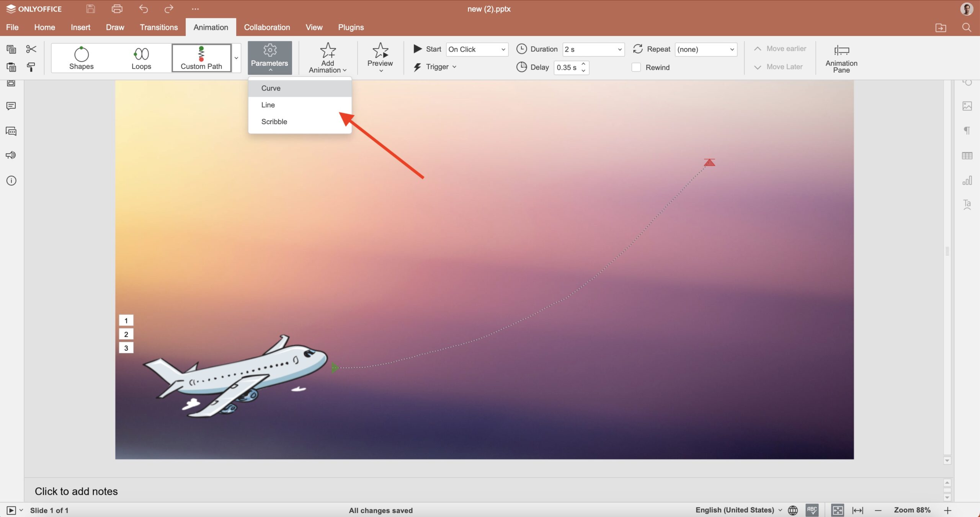Choose Curve from Parameters menu
This screenshot has height=517, width=980.
(300, 88)
